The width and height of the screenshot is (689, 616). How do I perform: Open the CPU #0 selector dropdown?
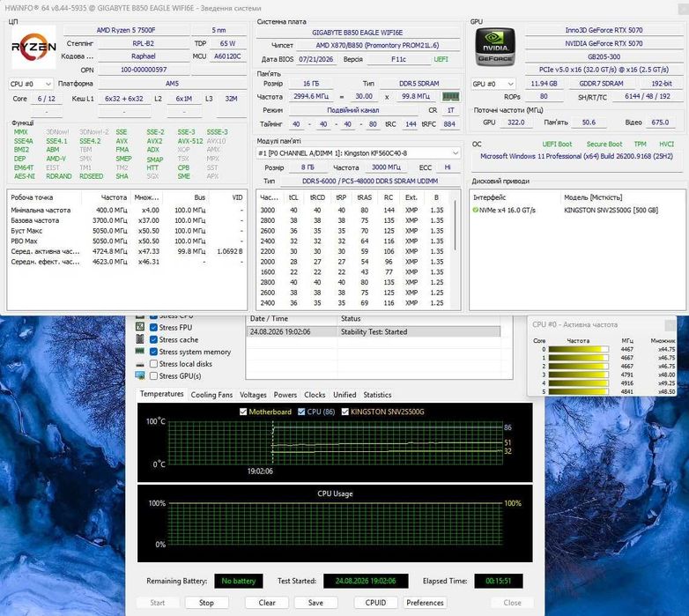[x=30, y=84]
